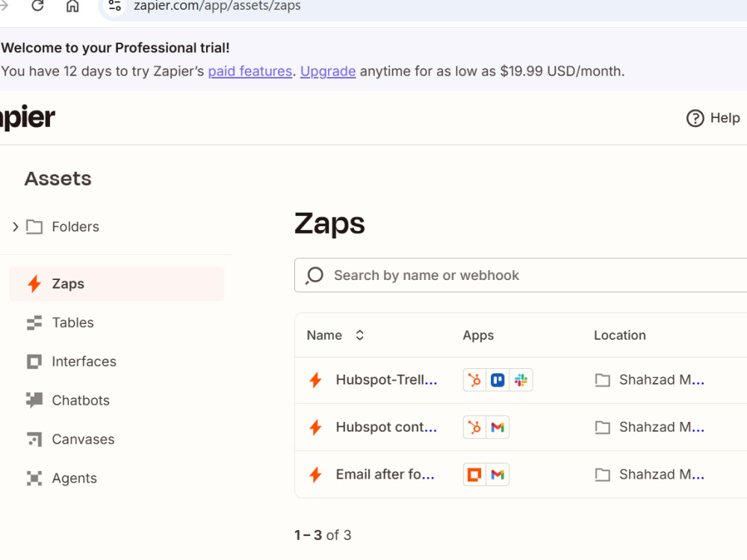The image size is (747, 560).
Task: Click the Tables sidebar icon
Action: pos(34,323)
